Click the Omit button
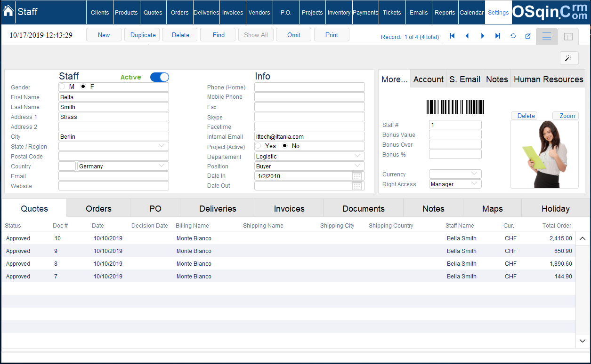The width and height of the screenshot is (591, 364). [294, 35]
